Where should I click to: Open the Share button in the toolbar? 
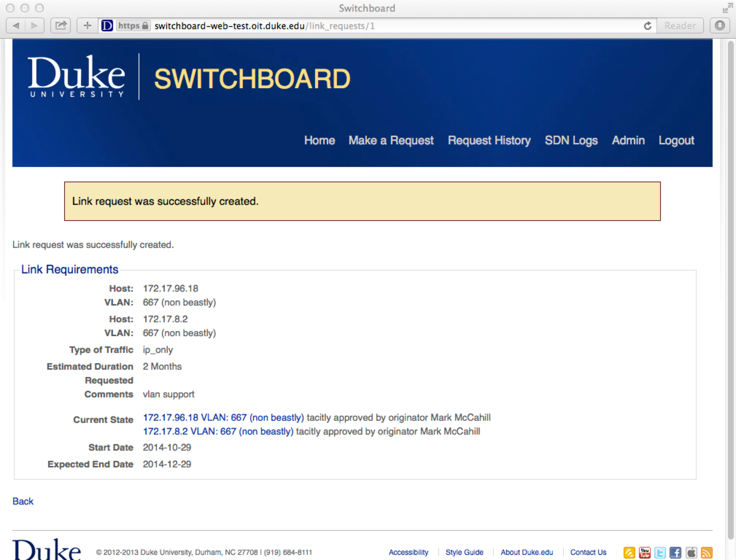click(61, 26)
